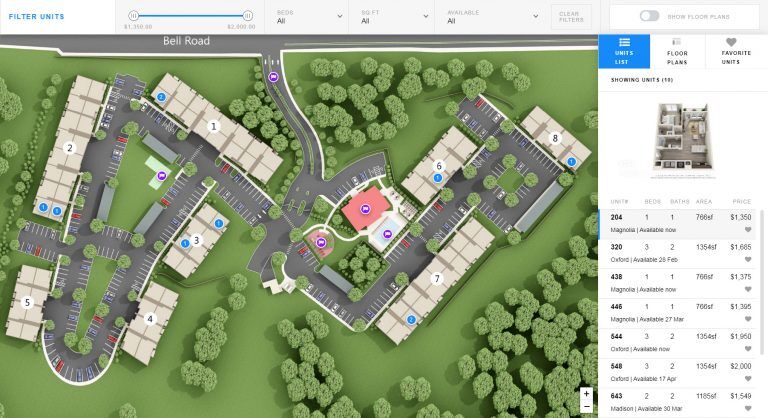Click the purple marker on the red clubhouse
The width and height of the screenshot is (768, 418).
coord(366,208)
